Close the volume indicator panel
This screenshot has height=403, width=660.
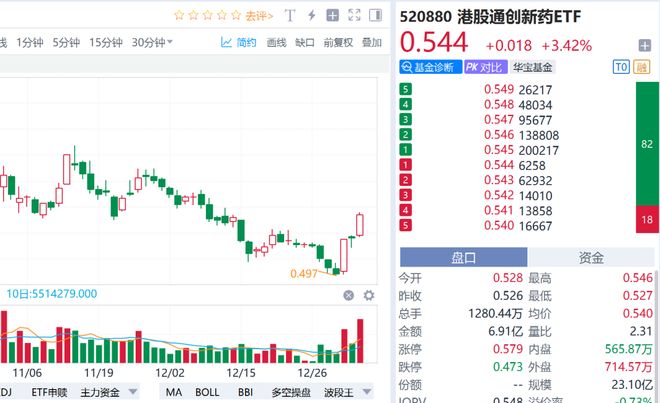pos(348,295)
